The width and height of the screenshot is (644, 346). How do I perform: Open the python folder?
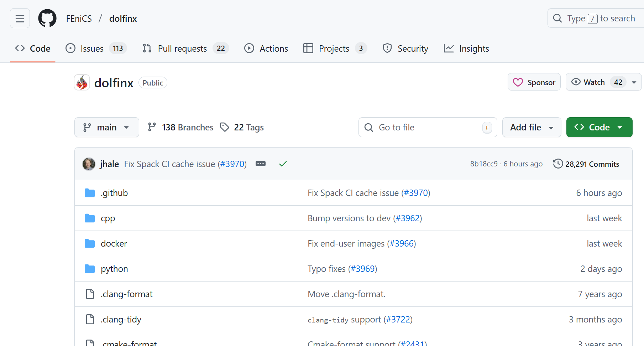coord(114,269)
